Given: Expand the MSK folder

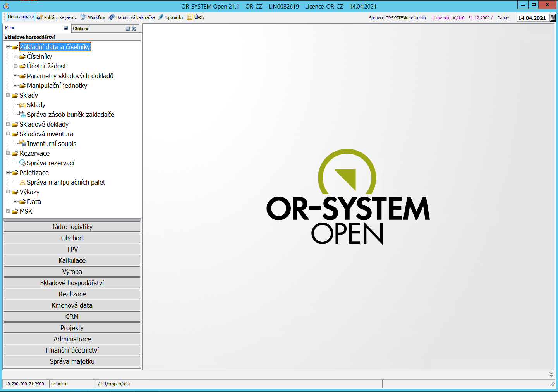Looking at the screenshot, I should pyautogui.click(x=8, y=211).
